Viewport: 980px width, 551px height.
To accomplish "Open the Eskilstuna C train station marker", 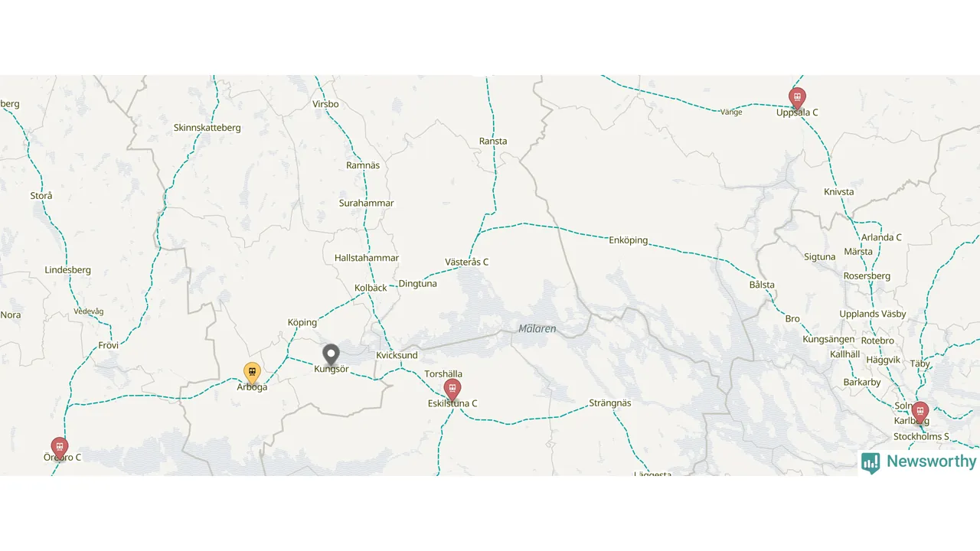I will [452, 390].
